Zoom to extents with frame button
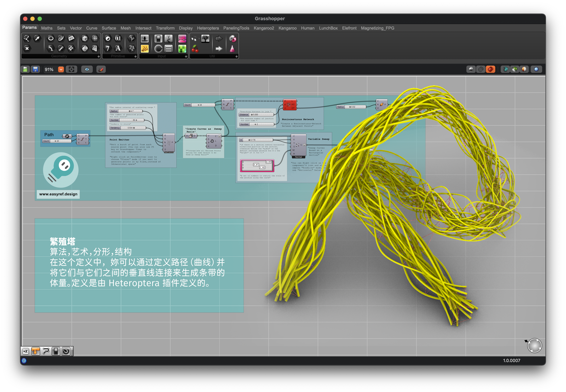 71,69
